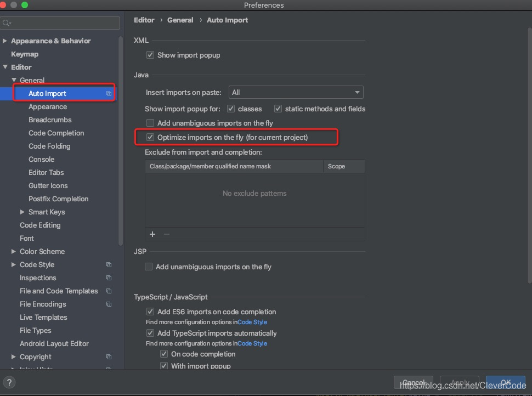Image resolution: width=532 pixels, height=396 pixels.
Task: Collapse the General tree node
Action: click(x=14, y=80)
